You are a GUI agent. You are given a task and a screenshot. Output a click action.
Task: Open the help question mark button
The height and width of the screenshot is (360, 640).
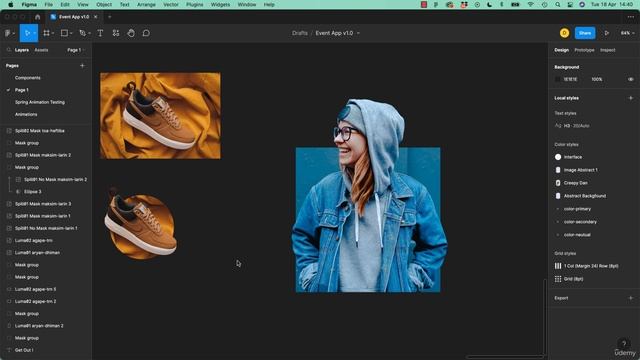click(x=623, y=343)
